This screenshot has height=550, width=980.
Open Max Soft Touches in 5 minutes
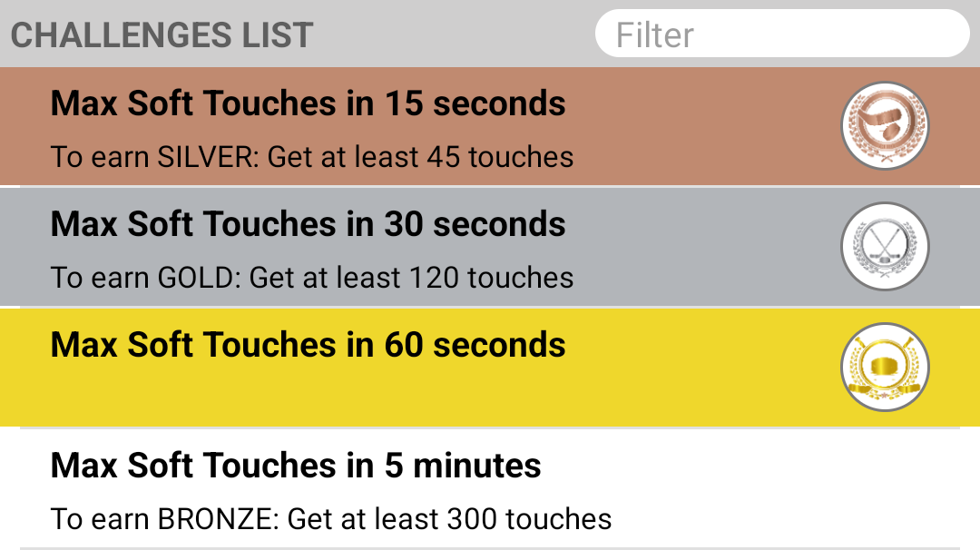pyautogui.click(x=296, y=465)
